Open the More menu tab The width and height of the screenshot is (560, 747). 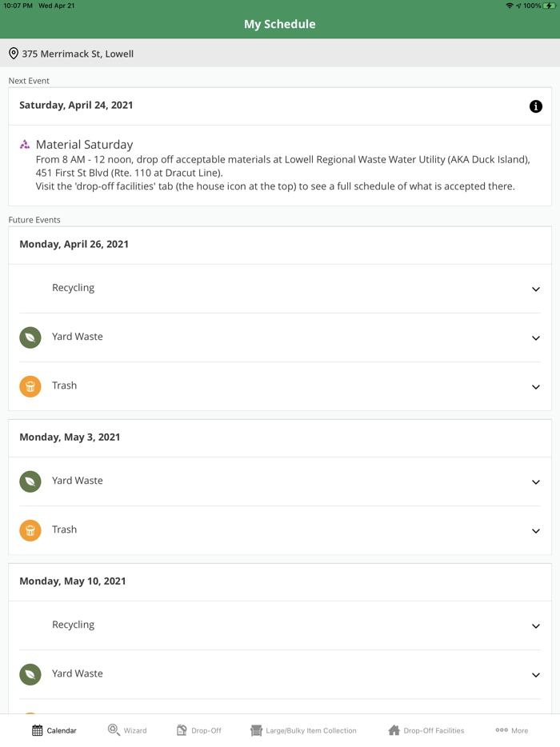click(x=512, y=730)
